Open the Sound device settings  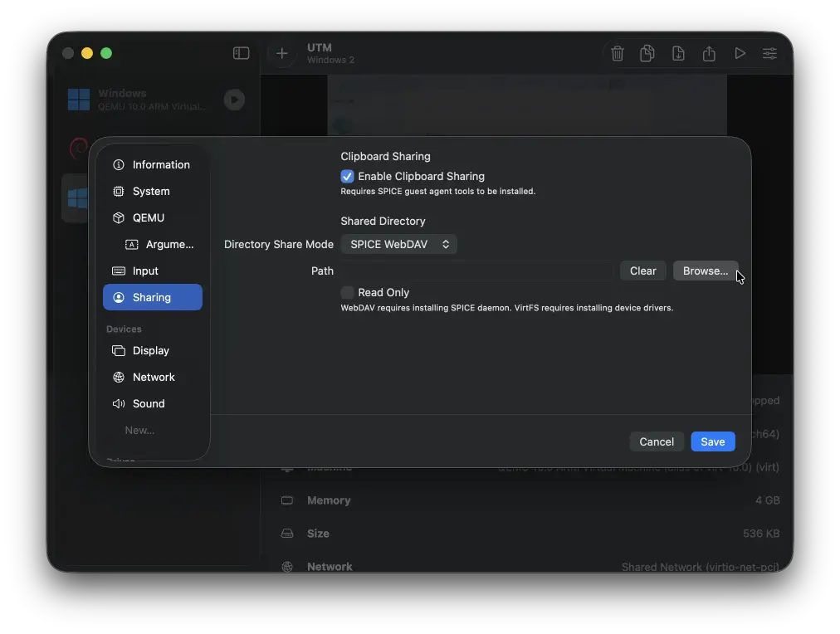(x=153, y=404)
